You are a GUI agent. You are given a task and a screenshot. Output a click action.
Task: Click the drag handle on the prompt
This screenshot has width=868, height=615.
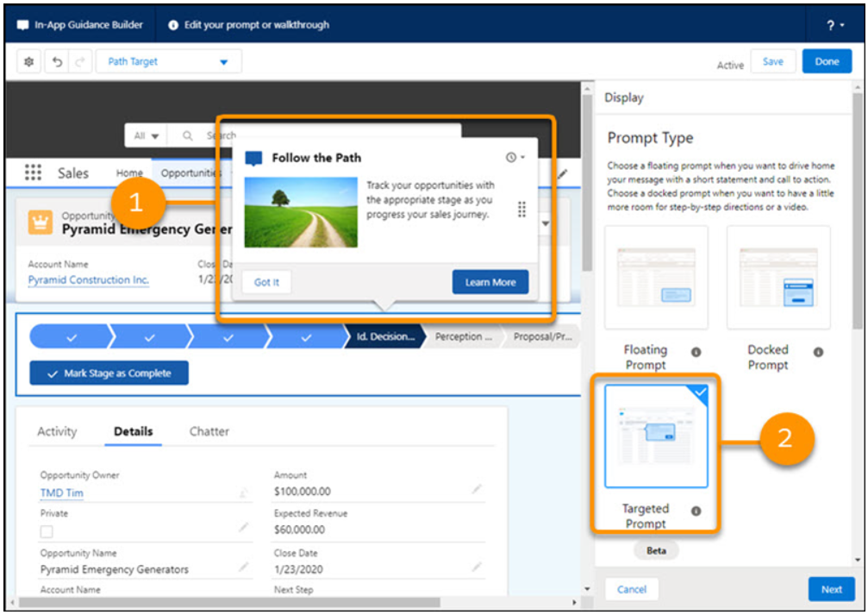pyautogui.click(x=521, y=210)
